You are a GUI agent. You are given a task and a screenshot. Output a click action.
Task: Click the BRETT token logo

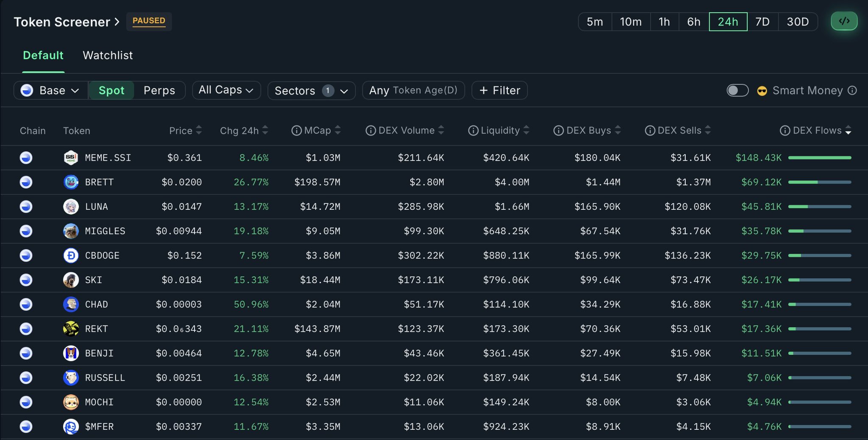coord(71,182)
